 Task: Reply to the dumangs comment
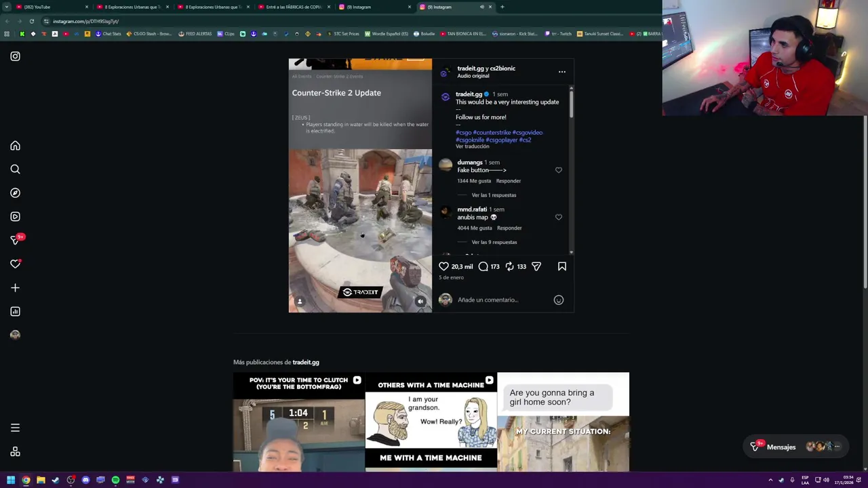coord(509,181)
